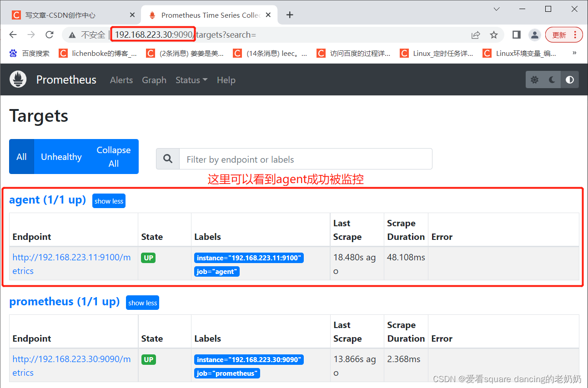The width and height of the screenshot is (588, 388).
Task: Click the UP badge in prometheus row
Action: point(148,360)
